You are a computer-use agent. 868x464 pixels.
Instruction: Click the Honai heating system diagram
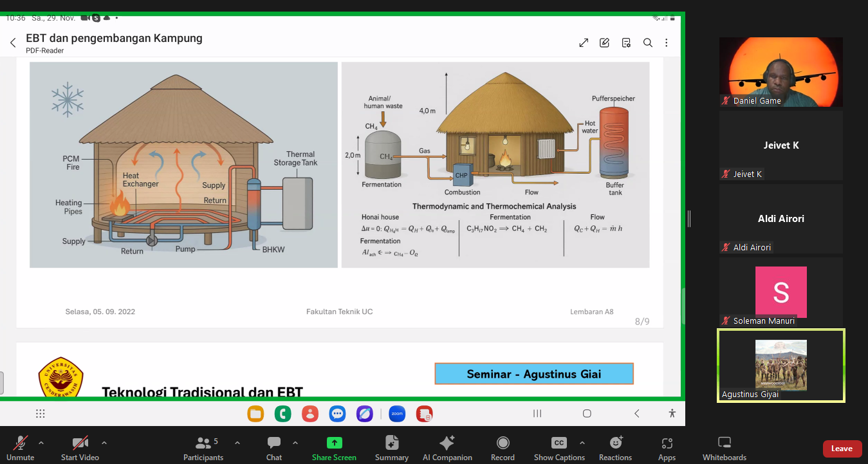point(183,165)
